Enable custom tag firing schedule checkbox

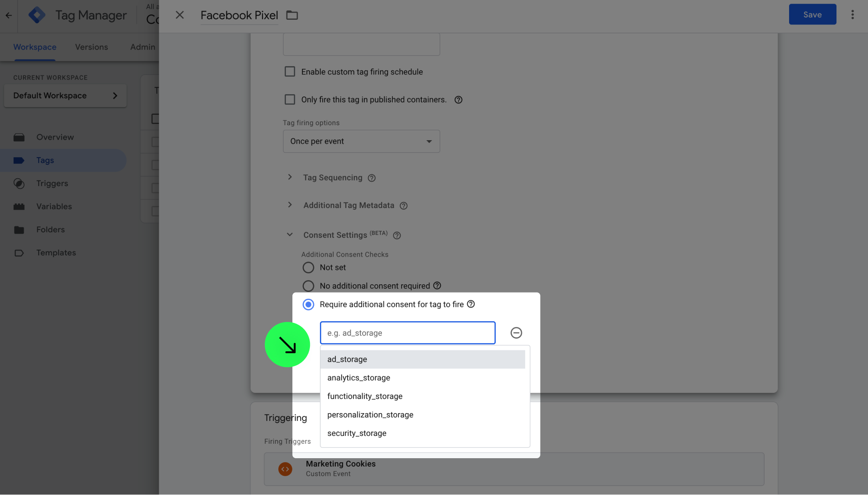290,71
